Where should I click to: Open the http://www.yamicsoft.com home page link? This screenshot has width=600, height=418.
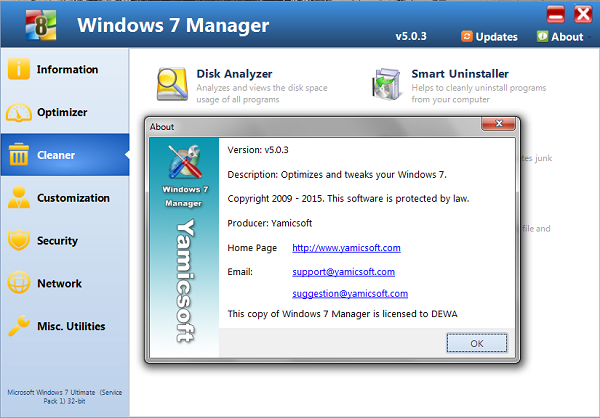[346, 248]
